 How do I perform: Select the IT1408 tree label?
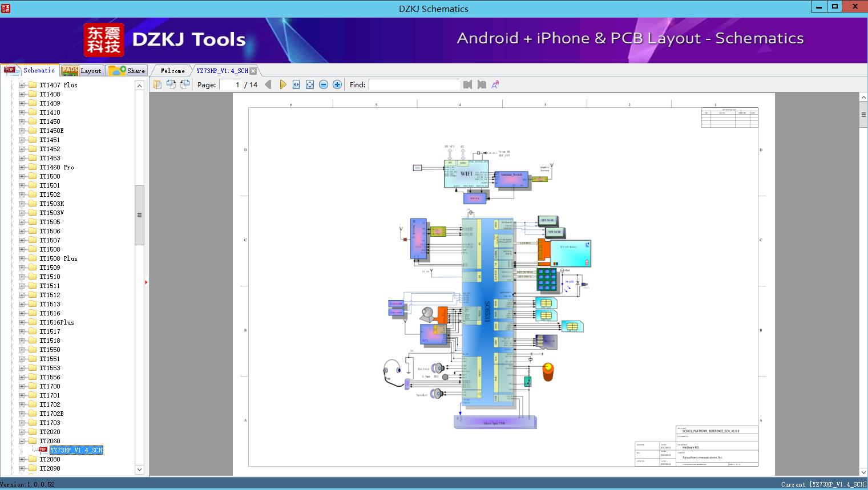50,94
